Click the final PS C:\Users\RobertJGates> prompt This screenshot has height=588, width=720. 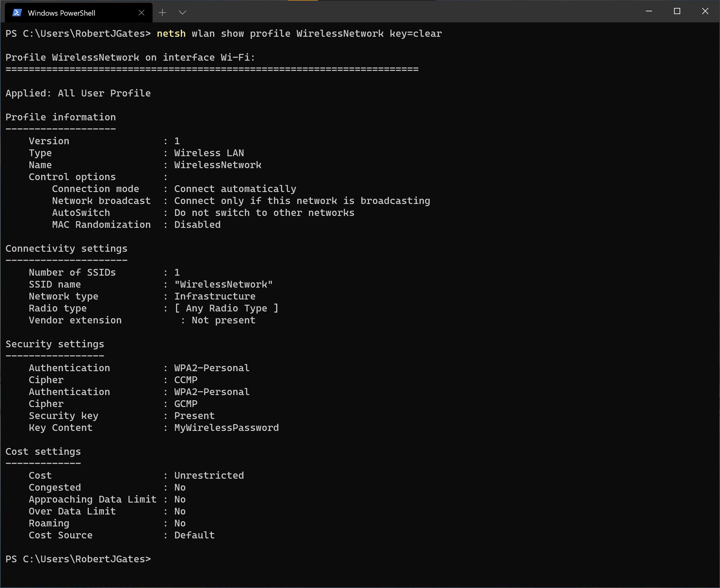pos(78,559)
